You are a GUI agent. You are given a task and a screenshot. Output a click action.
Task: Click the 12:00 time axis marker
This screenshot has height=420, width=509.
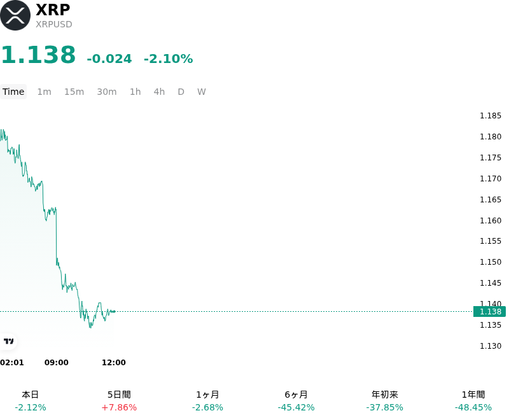click(114, 363)
